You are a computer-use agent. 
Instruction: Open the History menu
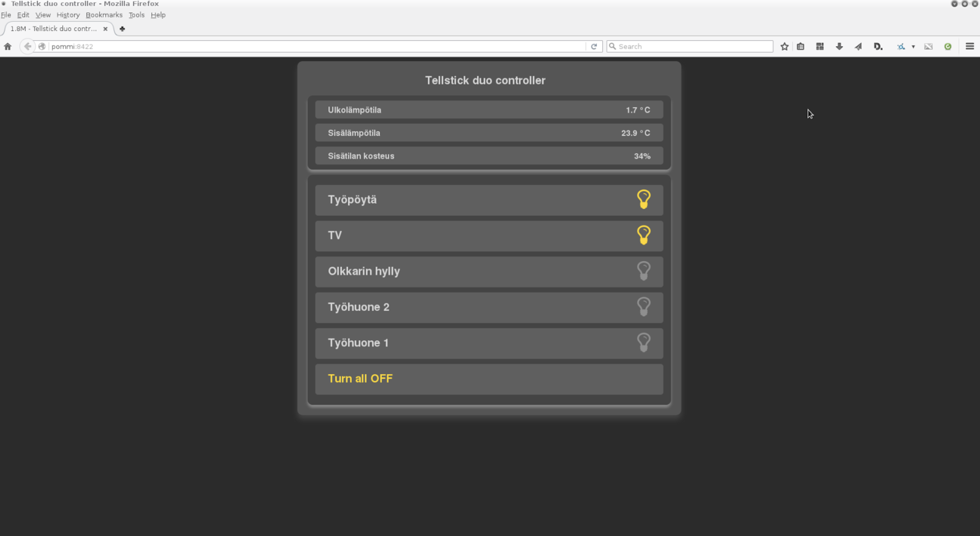pos(68,15)
